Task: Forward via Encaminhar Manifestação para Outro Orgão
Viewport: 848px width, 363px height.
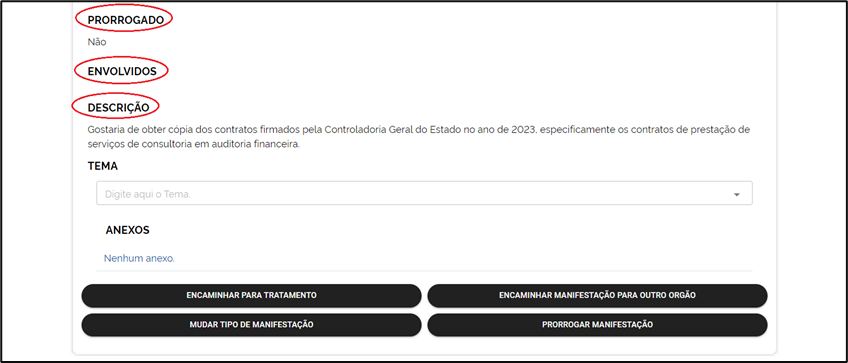Action: click(597, 295)
